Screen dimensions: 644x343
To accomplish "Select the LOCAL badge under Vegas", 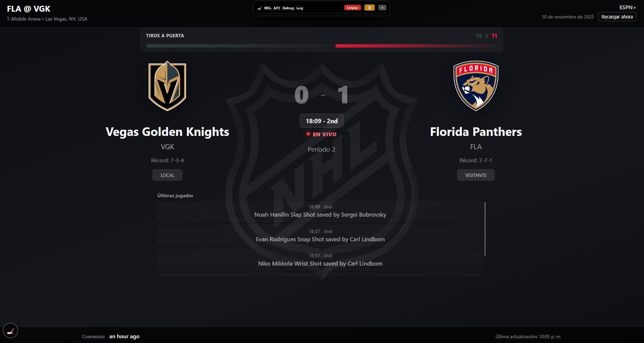I will [x=167, y=175].
